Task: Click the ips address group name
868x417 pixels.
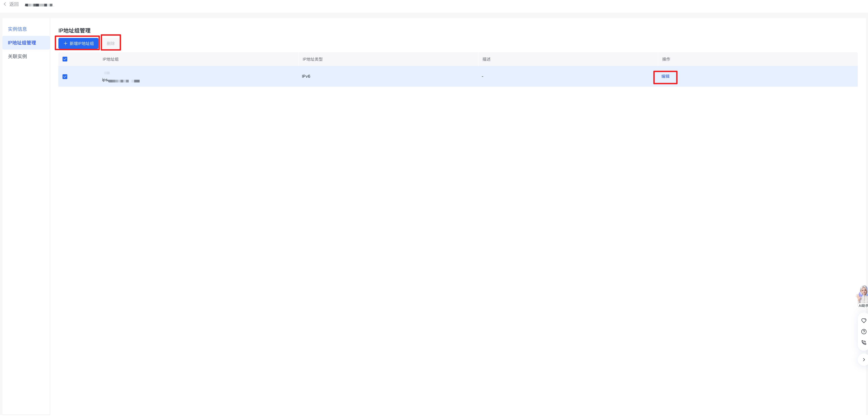Action: point(121,80)
